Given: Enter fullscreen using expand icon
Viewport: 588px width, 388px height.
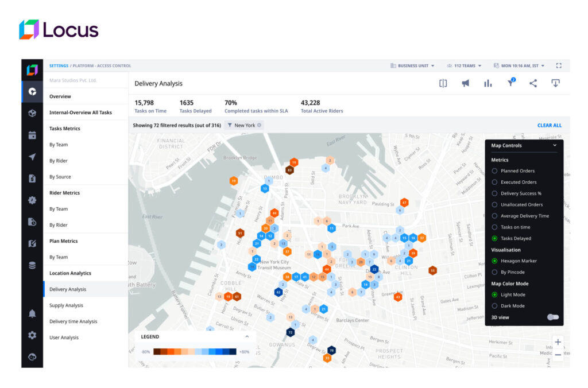Looking at the screenshot, I should pos(559,66).
